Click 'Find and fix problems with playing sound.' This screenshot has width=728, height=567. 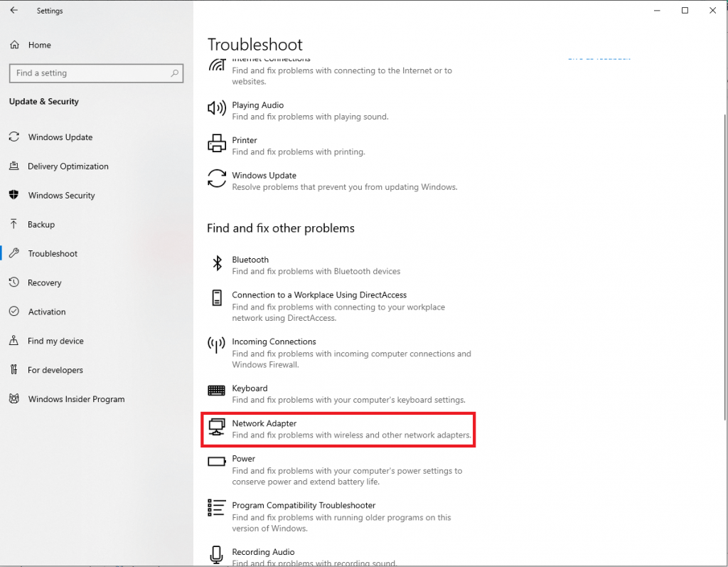pos(310,117)
